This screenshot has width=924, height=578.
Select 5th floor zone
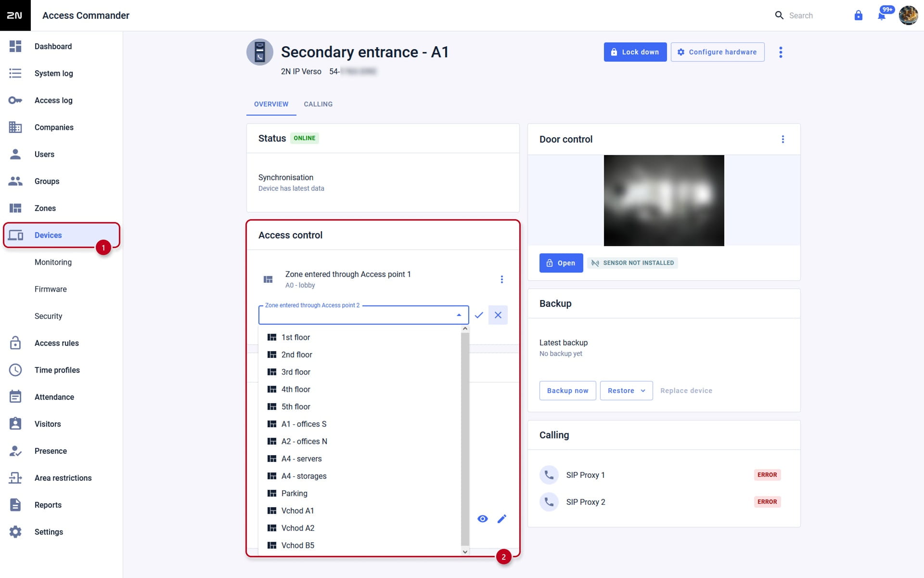(x=359, y=407)
